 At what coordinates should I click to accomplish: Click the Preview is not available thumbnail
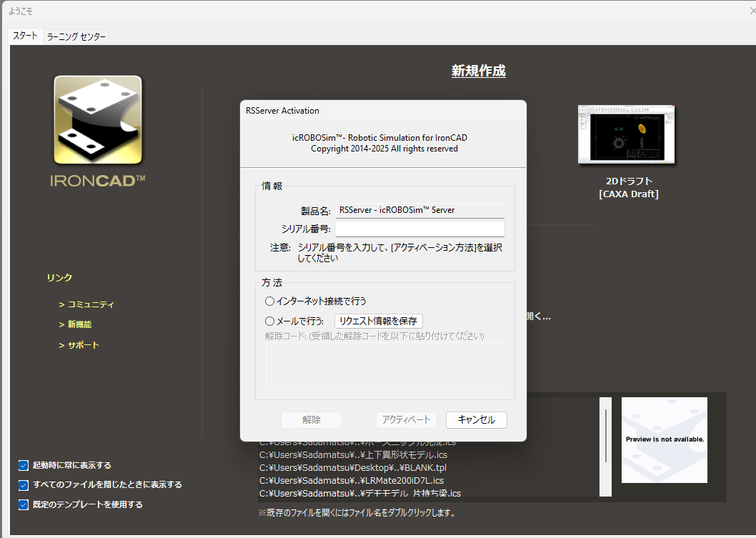(665, 439)
